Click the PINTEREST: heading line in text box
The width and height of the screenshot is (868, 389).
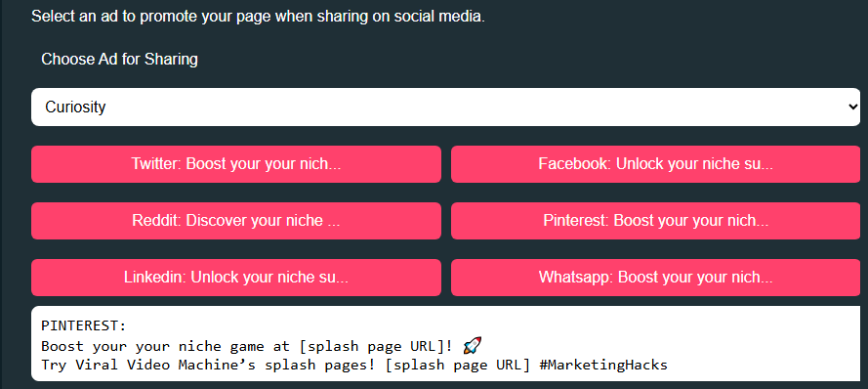84,325
